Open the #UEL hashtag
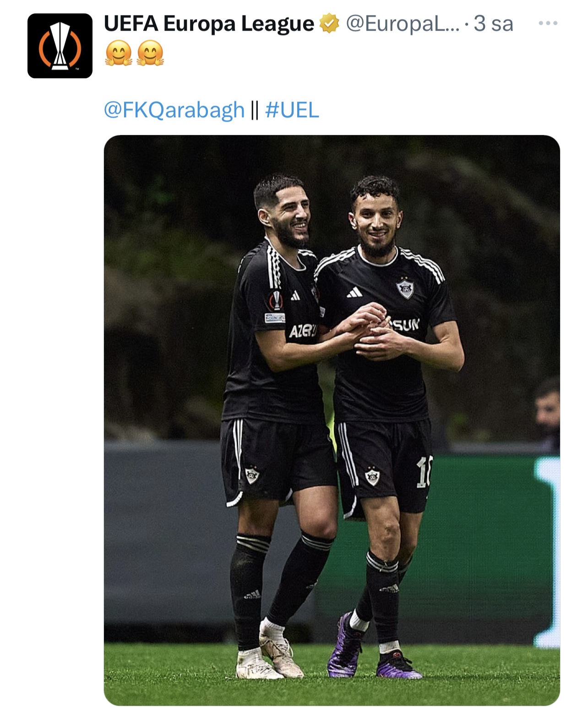The image size is (588, 708). (292, 110)
